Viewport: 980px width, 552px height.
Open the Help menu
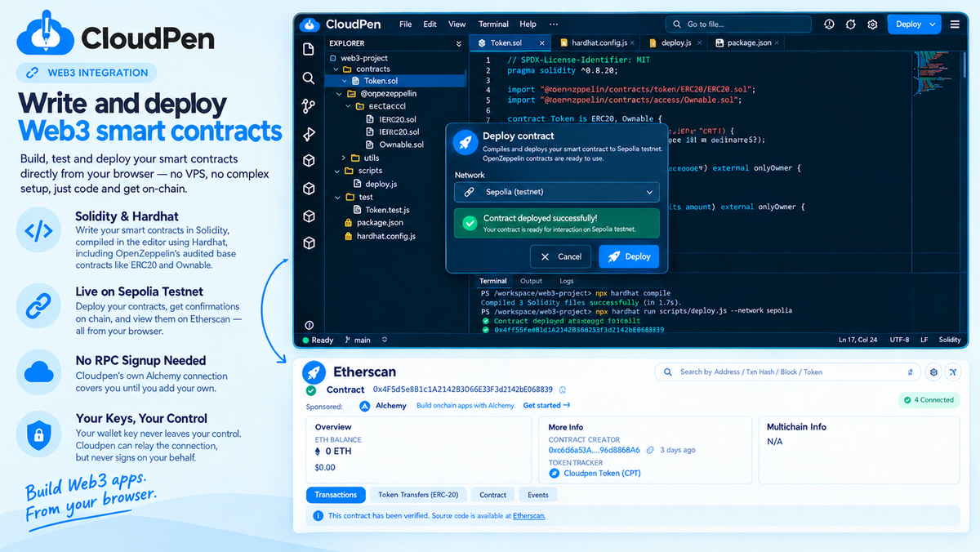[x=528, y=24]
